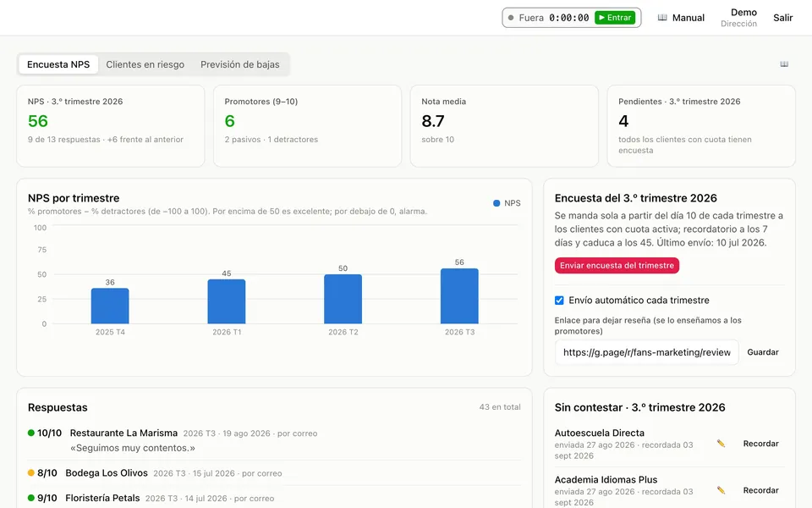Screen dimensions: 812x508
Task: Click the 'Respuestas' section heading
Action: pyautogui.click(x=58, y=407)
